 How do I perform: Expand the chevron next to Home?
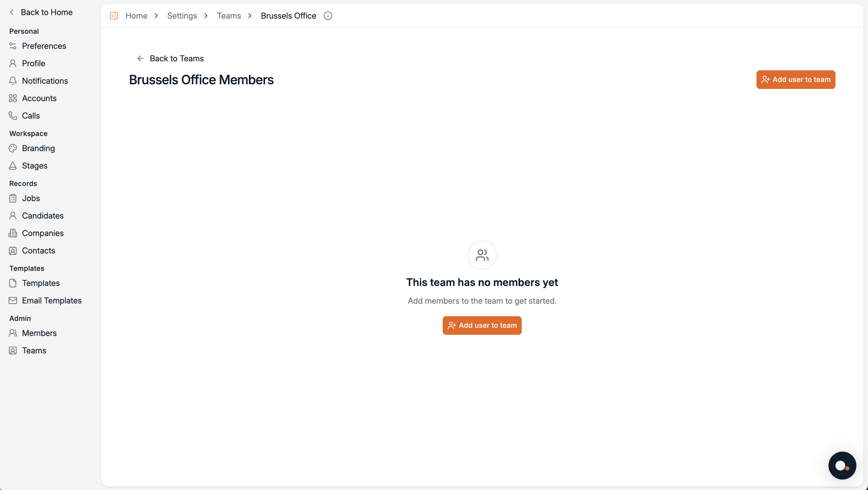tap(156, 15)
